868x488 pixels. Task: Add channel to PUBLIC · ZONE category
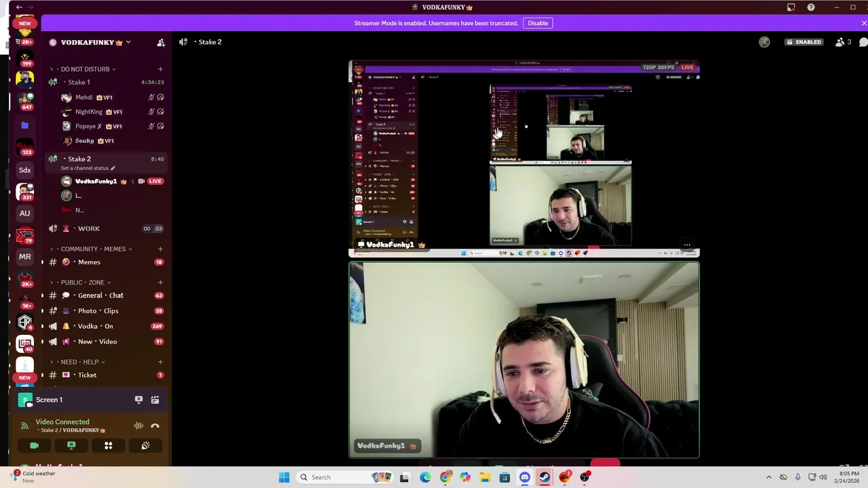coord(160,282)
